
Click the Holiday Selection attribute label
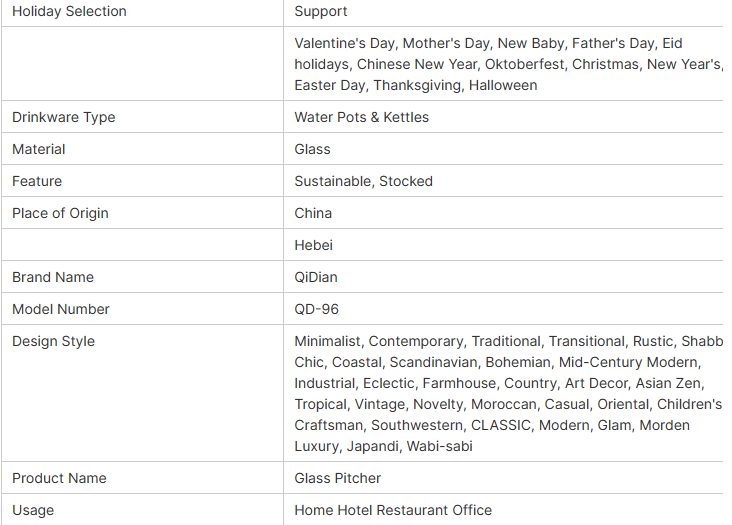(69, 11)
